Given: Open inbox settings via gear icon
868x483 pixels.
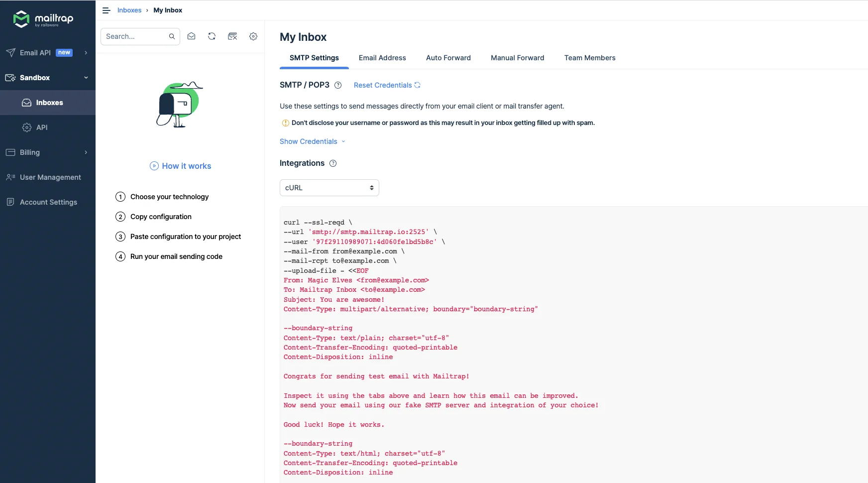Looking at the screenshot, I should (x=253, y=36).
